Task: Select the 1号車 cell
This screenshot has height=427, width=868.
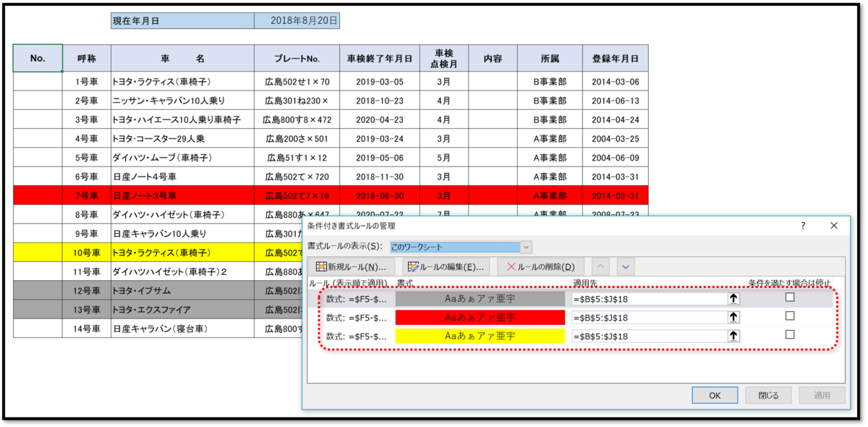Action: [x=87, y=82]
